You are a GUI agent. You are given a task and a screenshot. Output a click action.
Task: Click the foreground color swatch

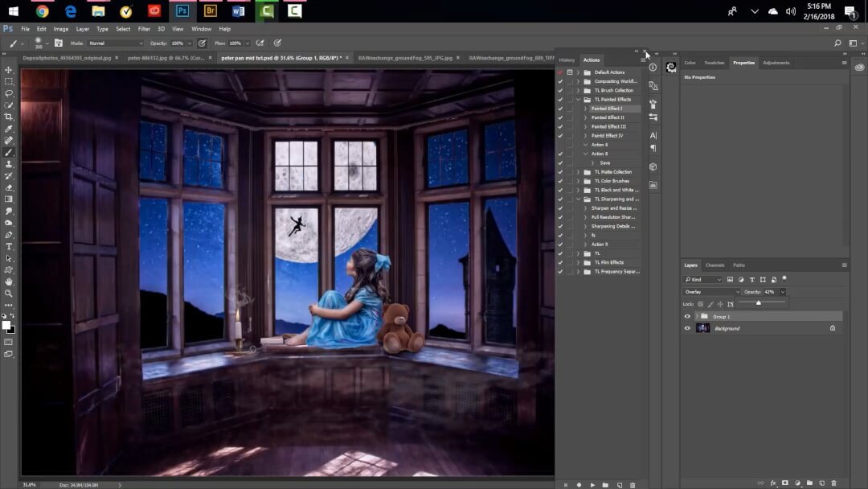(6, 325)
